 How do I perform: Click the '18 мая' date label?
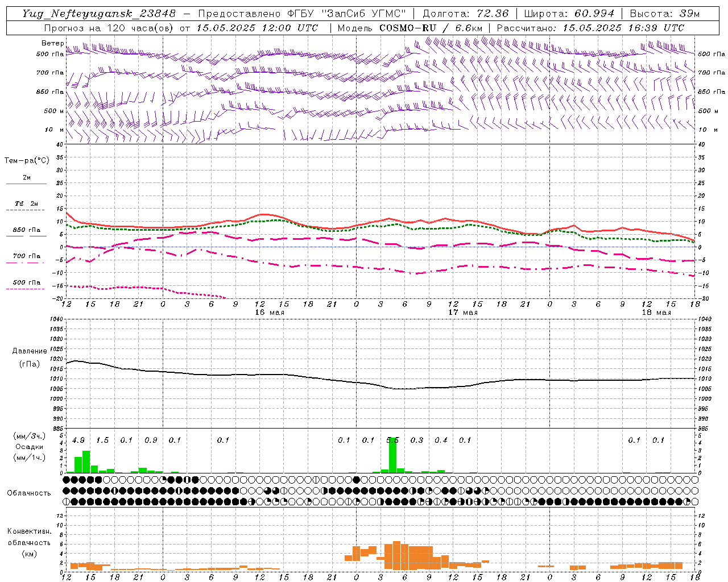click(656, 313)
